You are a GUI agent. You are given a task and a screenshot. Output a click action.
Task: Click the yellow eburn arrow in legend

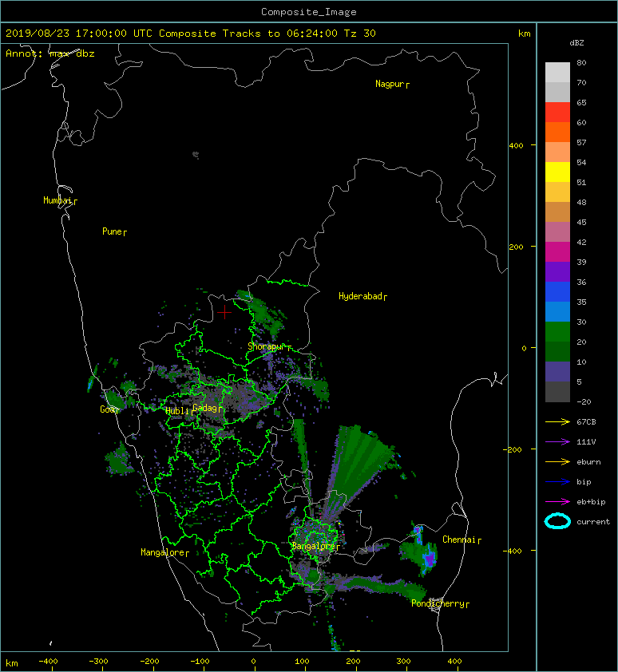click(x=557, y=461)
